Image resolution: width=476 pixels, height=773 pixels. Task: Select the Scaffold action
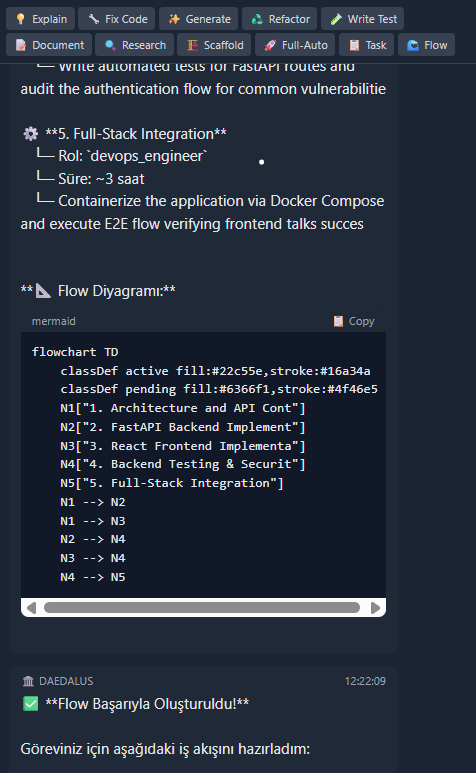tap(214, 45)
